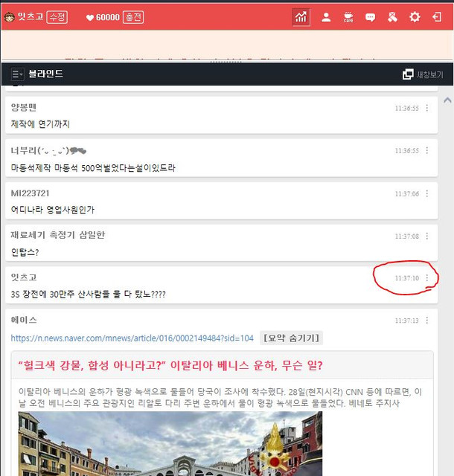The height and width of the screenshot is (476, 454).
Task: Click 요약 숨기기 to hide summary
Action: click(x=291, y=338)
